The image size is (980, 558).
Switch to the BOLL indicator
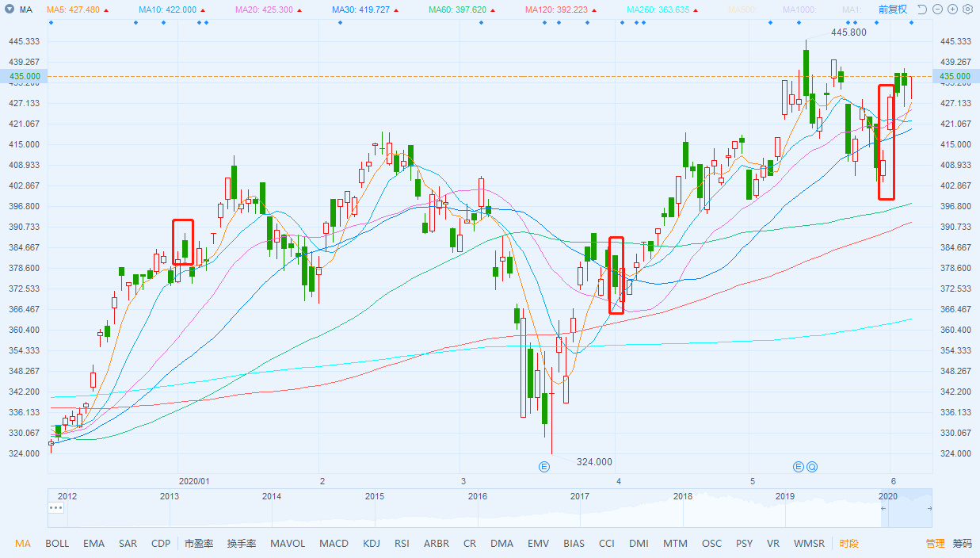(57, 544)
